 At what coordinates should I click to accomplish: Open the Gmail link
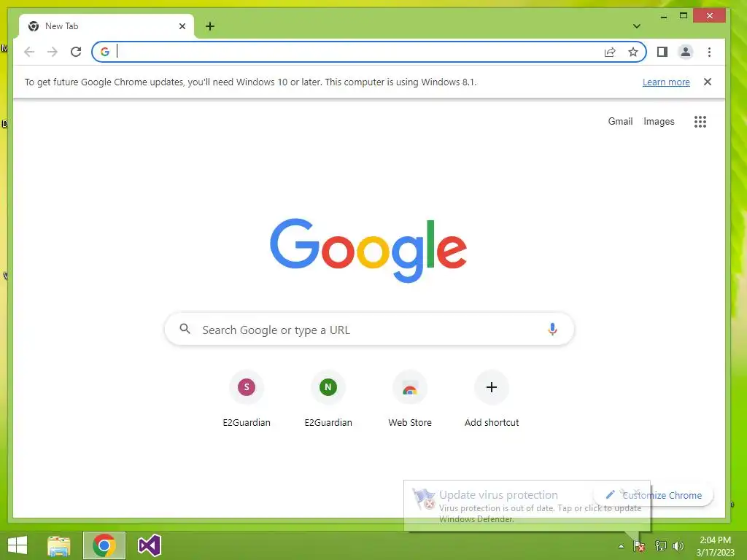point(620,122)
